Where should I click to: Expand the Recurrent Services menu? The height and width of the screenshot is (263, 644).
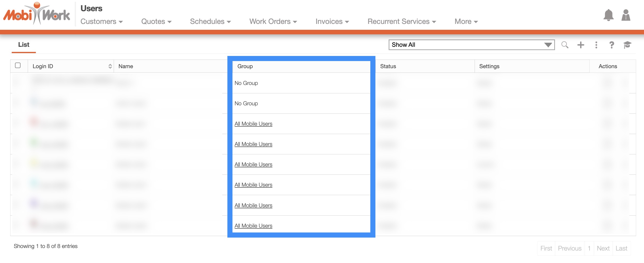402,22
